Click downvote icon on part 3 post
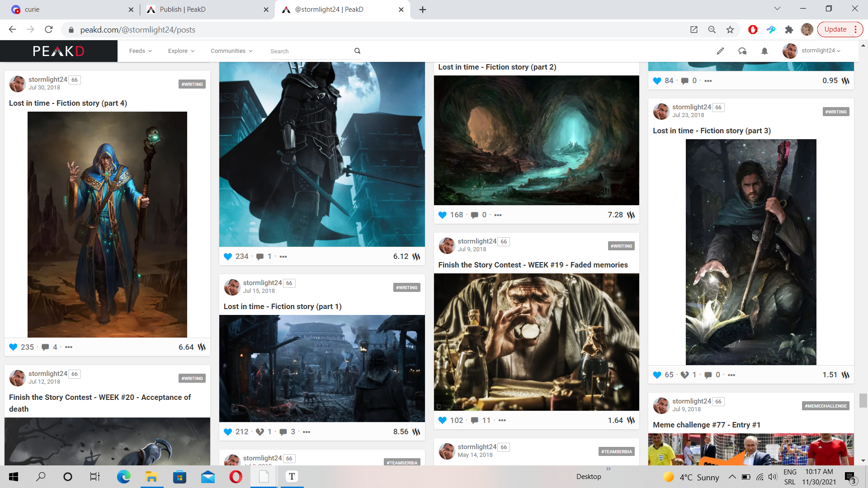The image size is (868, 488). [x=685, y=375]
